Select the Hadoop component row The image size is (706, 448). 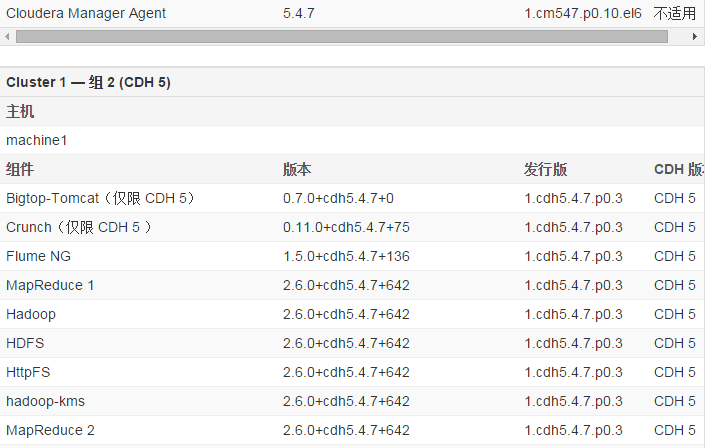coord(353,314)
